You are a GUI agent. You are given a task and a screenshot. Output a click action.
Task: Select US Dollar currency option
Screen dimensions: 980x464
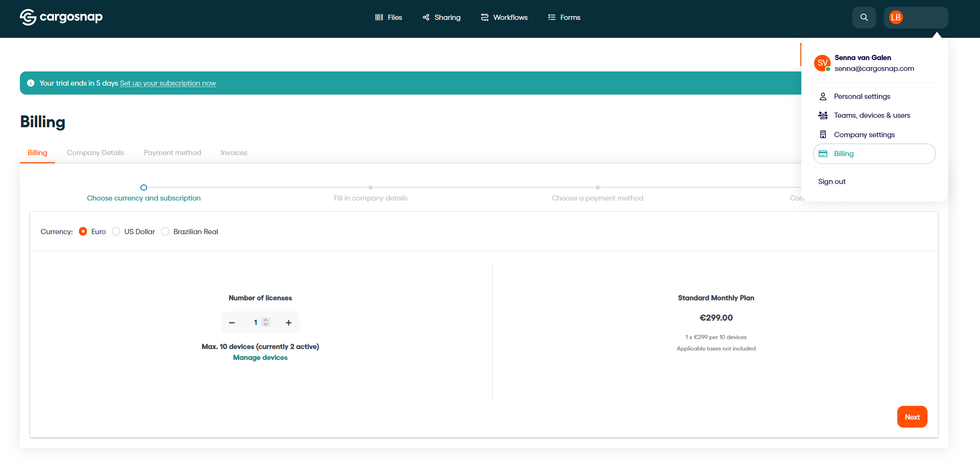point(116,232)
